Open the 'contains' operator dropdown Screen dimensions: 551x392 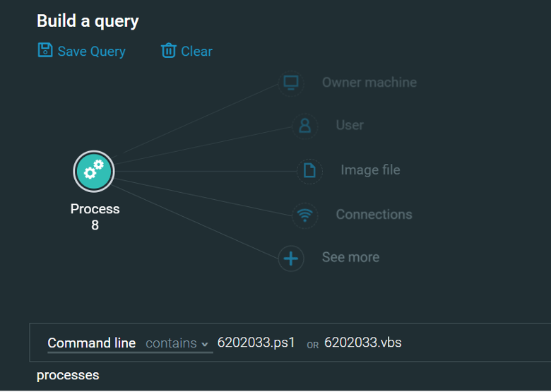coord(177,343)
